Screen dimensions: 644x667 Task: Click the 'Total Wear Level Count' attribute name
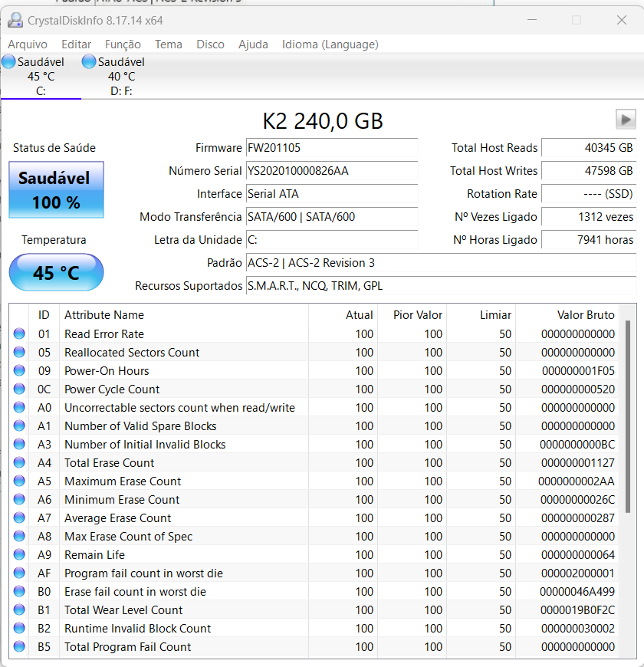(123, 610)
